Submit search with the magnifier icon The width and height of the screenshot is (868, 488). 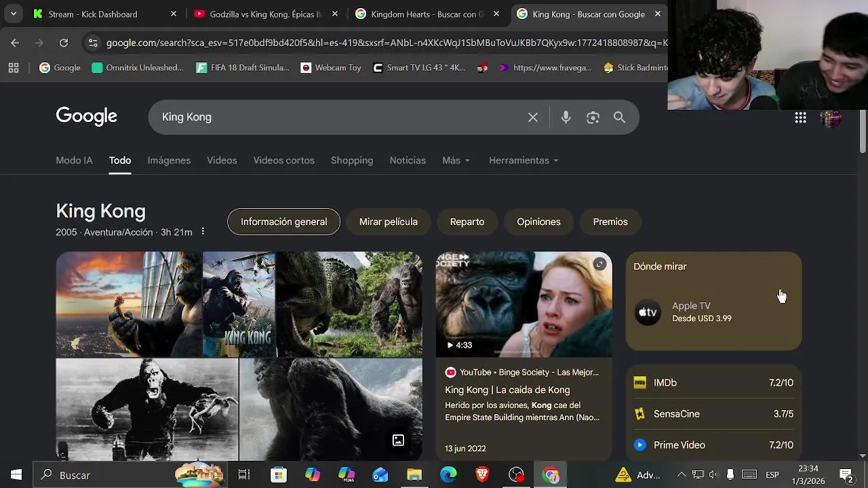[x=619, y=117]
